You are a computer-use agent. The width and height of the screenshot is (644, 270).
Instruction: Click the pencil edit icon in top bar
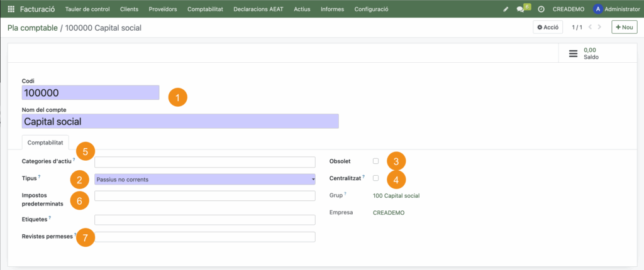pyautogui.click(x=506, y=9)
